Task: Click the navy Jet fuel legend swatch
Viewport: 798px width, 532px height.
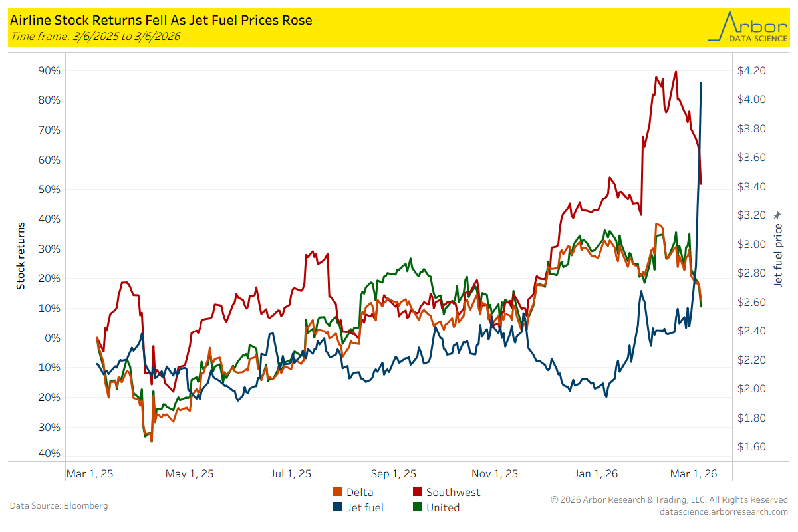Action: (x=337, y=508)
